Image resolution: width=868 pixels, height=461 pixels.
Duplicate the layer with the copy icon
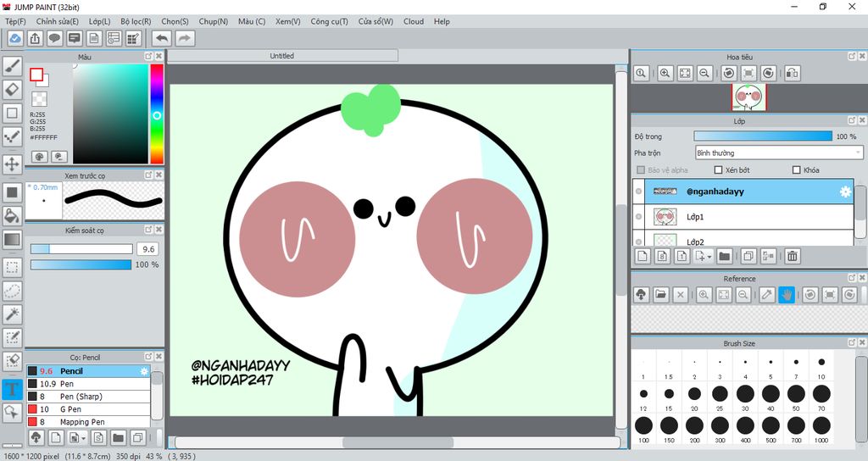click(x=748, y=256)
